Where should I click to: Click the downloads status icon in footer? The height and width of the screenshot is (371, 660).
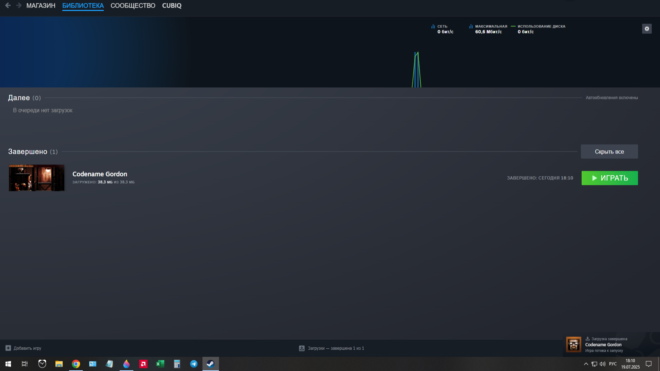coord(302,348)
